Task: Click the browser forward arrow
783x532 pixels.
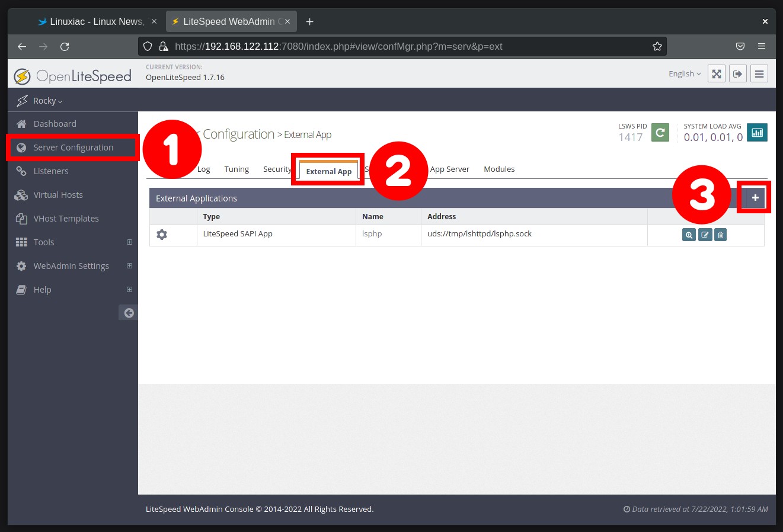Action: pos(43,46)
